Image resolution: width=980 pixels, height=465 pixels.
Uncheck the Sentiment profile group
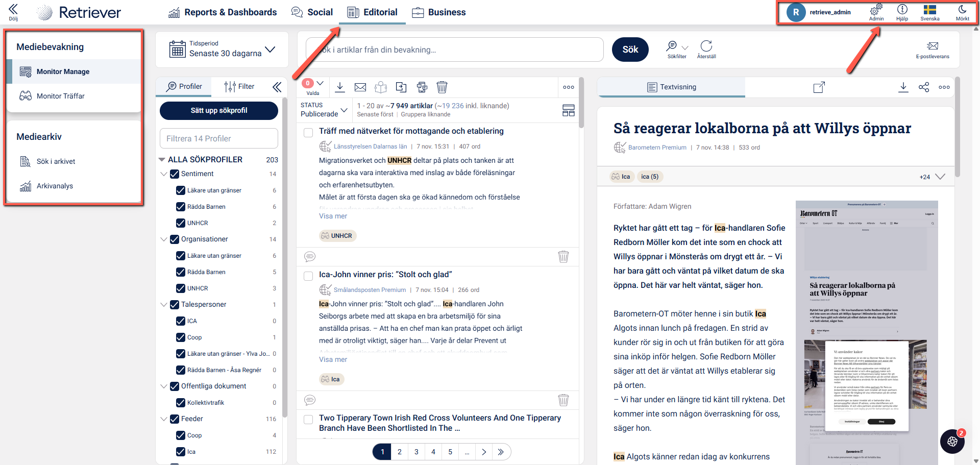point(175,174)
